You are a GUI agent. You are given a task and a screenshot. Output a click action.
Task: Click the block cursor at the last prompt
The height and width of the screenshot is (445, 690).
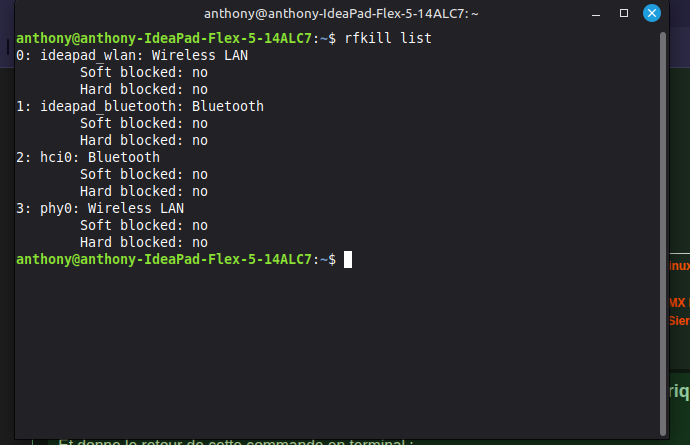click(x=348, y=259)
